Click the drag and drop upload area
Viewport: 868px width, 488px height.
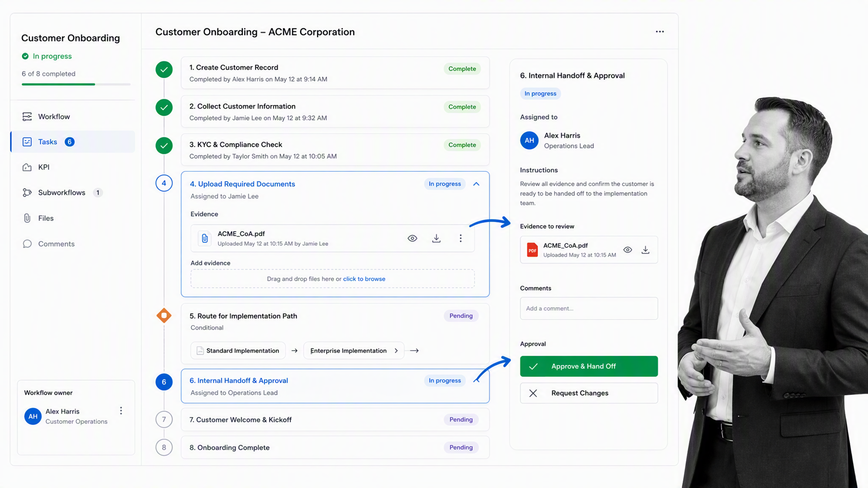coord(332,279)
